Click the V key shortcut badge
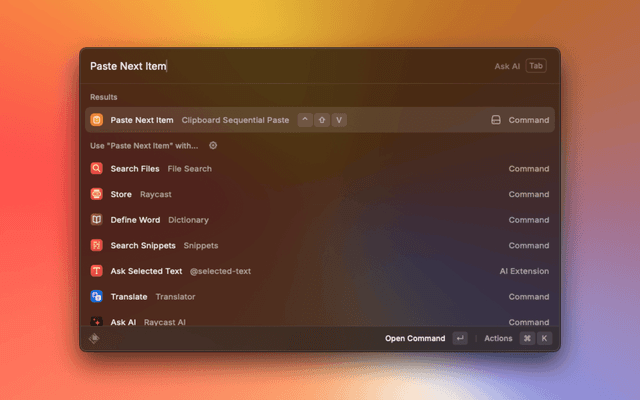Image resolution: width=640 pixels, height=400 pixels. [339, 120]
